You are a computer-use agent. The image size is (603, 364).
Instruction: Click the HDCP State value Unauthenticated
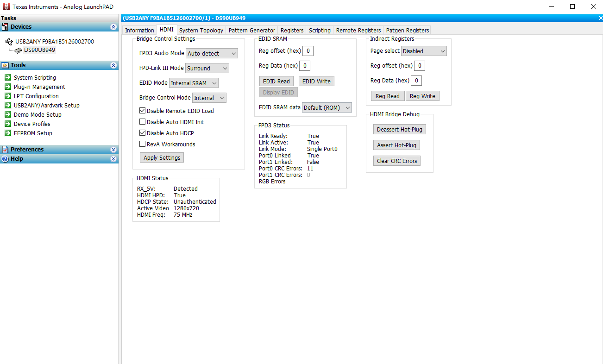tap(195, 202)
